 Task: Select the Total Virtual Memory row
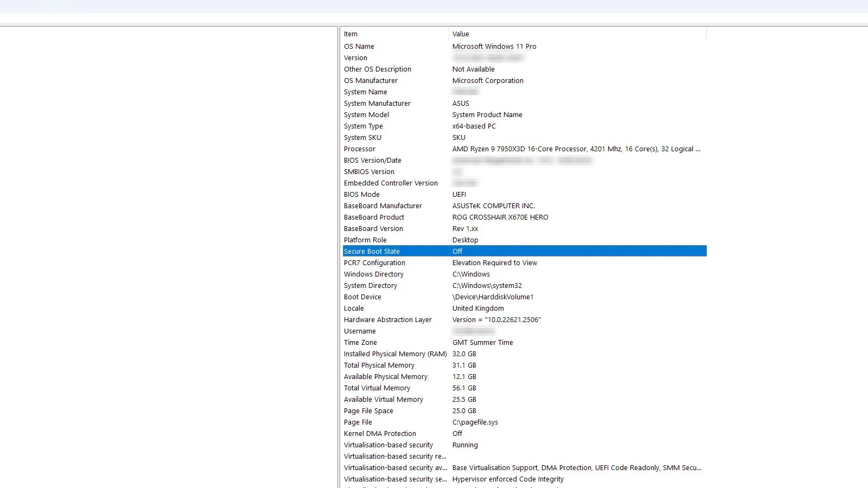tap(525, 388)
